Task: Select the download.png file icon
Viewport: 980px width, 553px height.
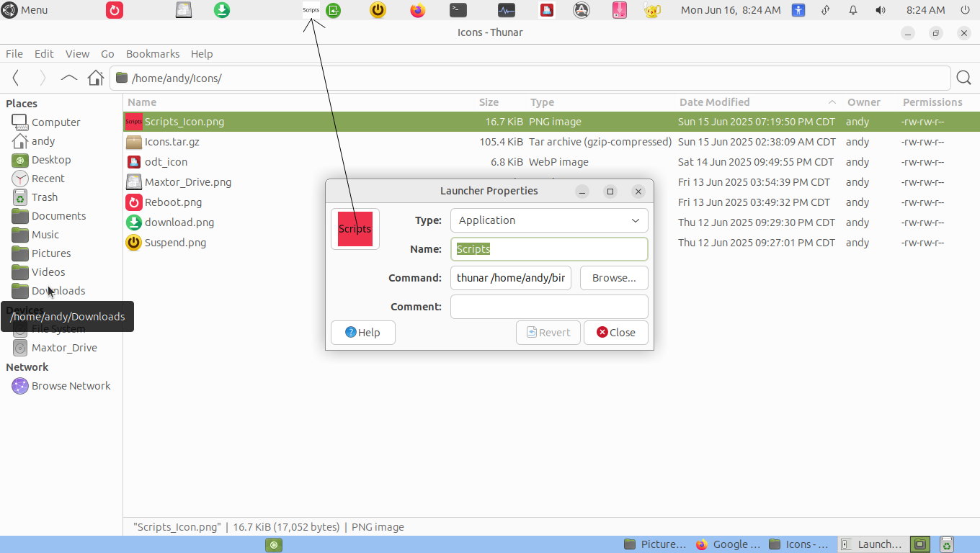Action: click(x=133, y=222)
